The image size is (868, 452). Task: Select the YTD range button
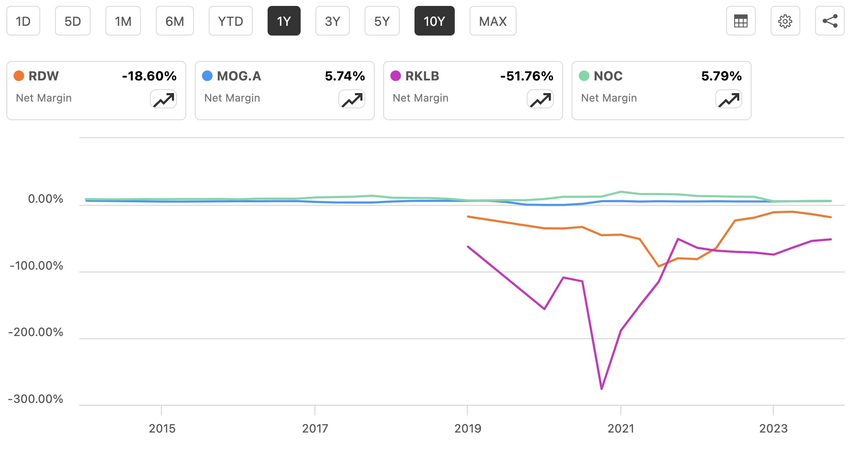(231, 21)
